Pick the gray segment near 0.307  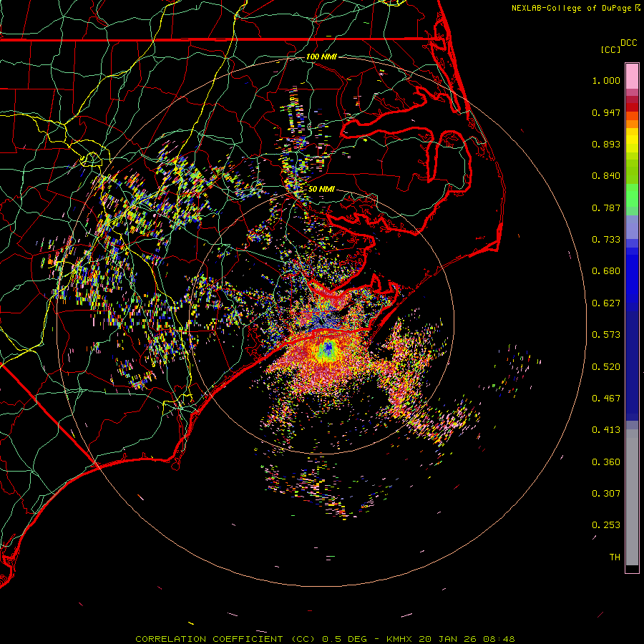pyautogui.click(x=632, y=497)
